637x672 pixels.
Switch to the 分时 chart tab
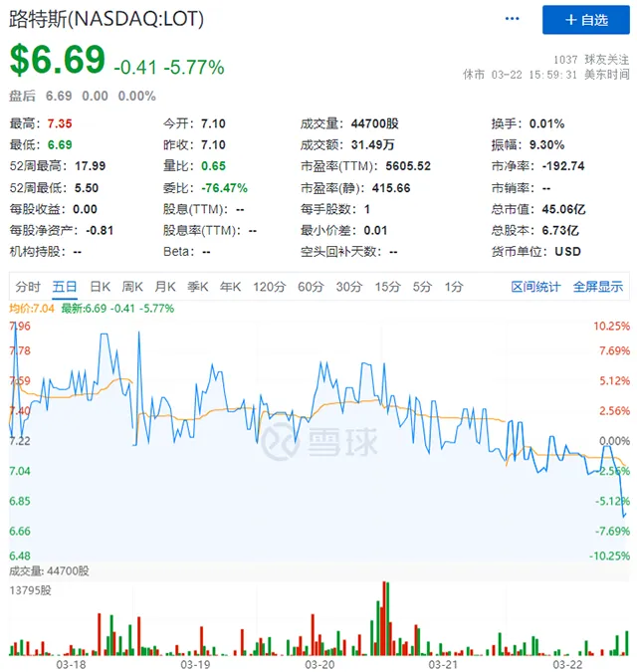pos(28,287)
